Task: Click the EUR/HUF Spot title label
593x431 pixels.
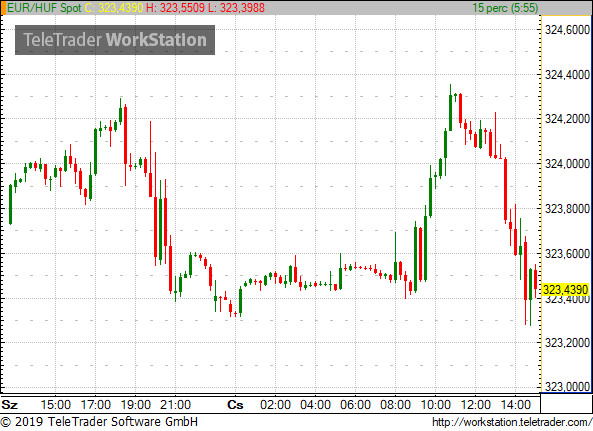Action: [x=44, y=8]
